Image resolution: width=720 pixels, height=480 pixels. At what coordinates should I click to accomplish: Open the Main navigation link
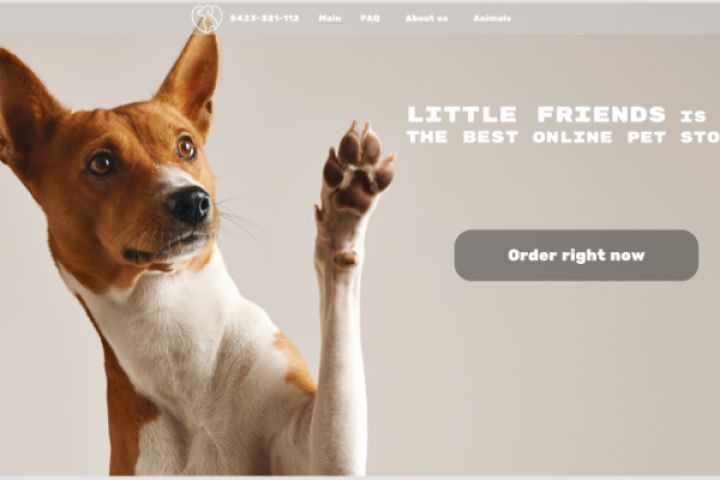(x=330, y=18)
